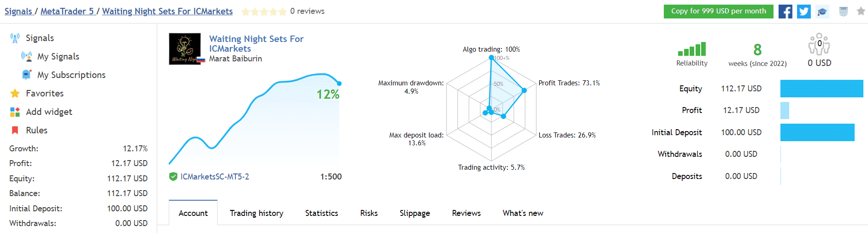868x233 pixels.
Task: Click the Add widget colorful icon
Action: click(15, 112)
